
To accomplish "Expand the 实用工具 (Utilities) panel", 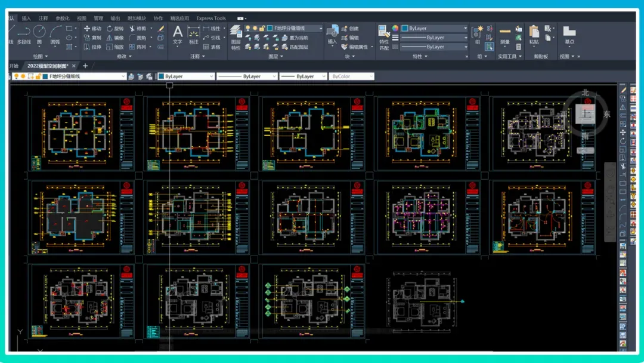I will pyautogui.click(x=510, y=56).
